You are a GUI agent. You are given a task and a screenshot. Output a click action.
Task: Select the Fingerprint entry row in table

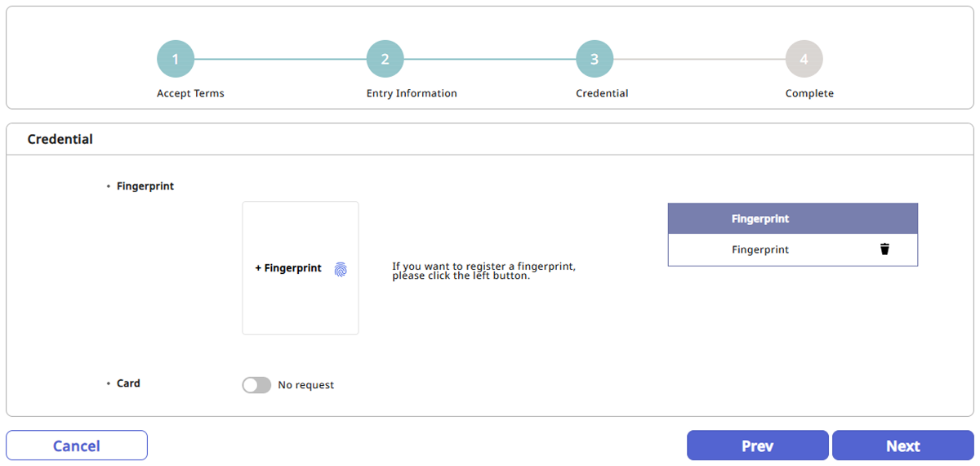click(760, 250)
